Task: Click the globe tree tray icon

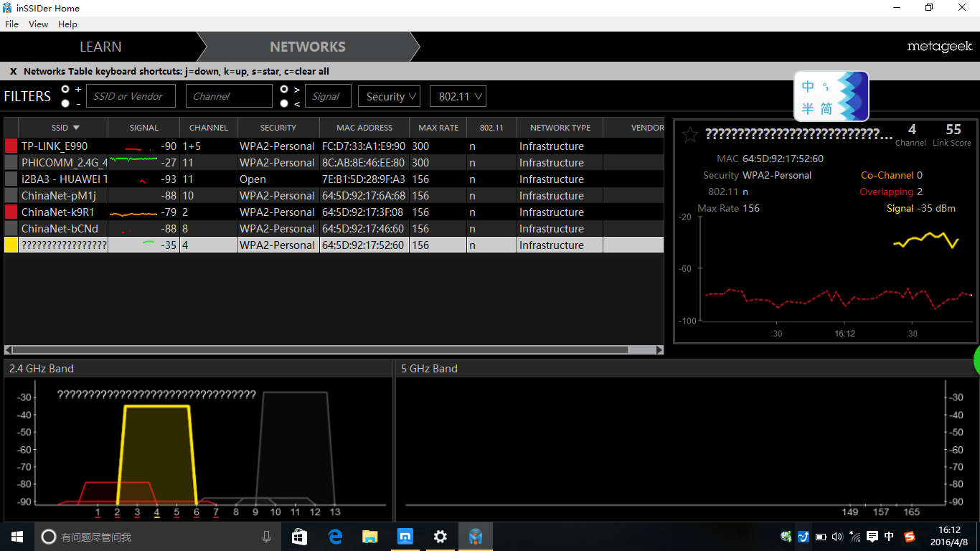Action: click(x=786, y=537)
